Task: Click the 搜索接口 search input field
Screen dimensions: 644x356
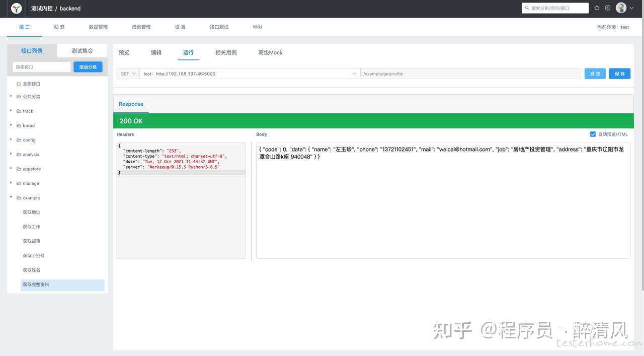Action: (x=41, y=65)
